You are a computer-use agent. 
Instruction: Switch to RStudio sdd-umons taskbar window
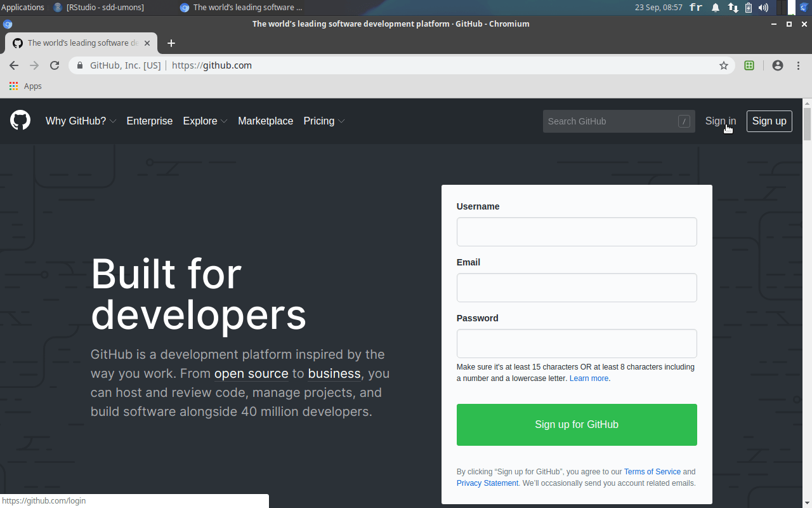(99, 8)
